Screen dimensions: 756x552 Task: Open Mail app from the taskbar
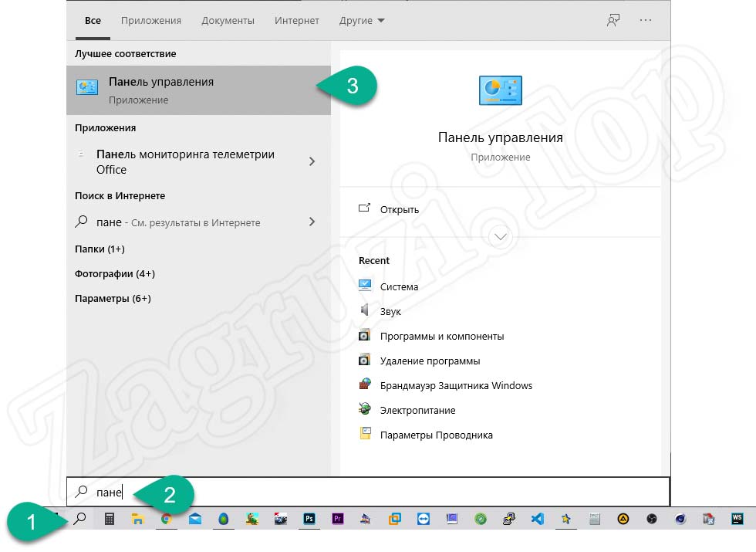[195, 520]
